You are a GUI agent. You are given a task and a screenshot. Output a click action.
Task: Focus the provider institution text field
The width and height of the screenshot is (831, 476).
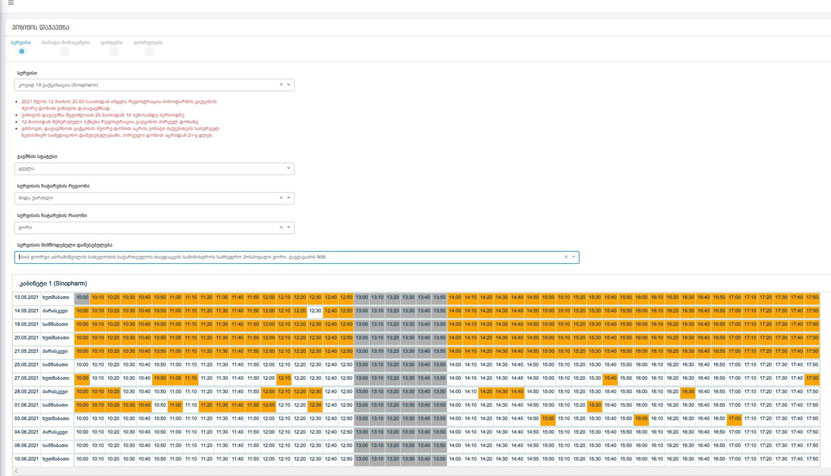click(290, 257)
